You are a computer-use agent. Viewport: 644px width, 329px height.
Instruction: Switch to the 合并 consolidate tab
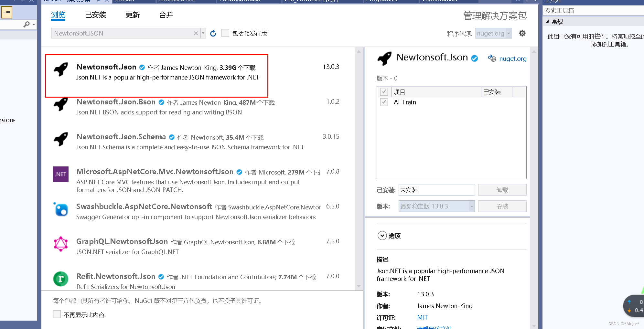[x=166, y=15]
